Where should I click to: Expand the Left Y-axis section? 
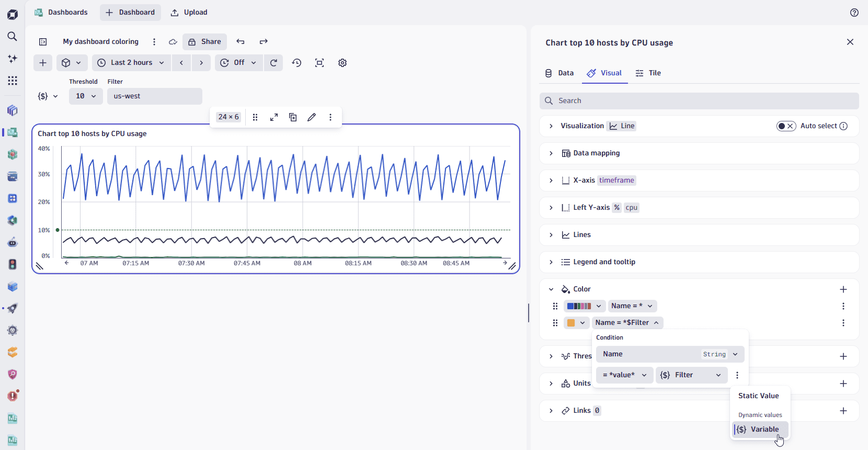coord(551,208)
